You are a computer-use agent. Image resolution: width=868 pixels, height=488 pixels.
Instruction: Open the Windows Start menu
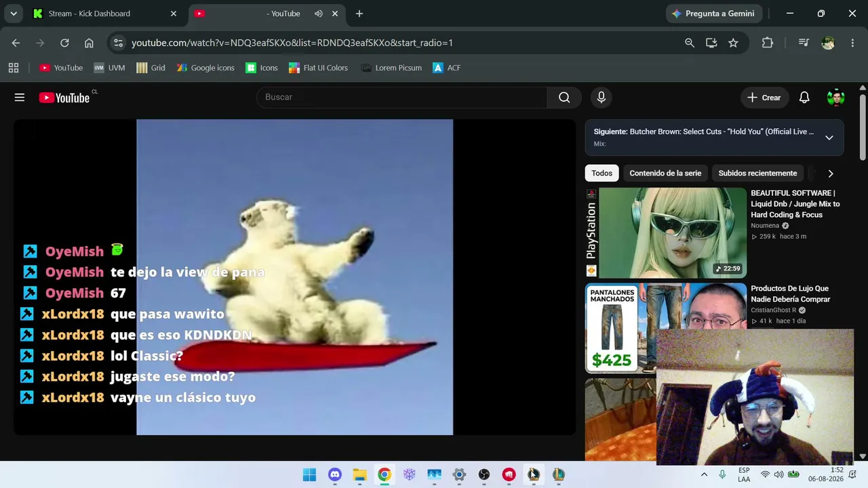(309, 474)
